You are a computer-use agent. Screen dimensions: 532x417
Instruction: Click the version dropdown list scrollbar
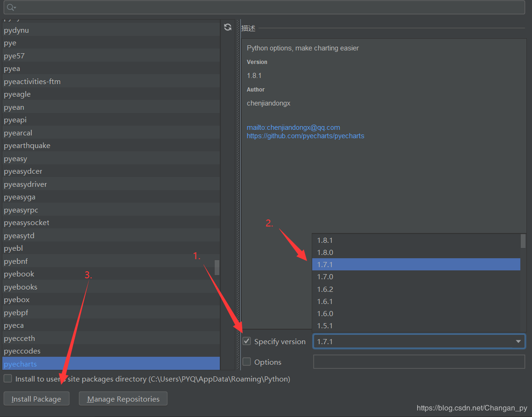click(523, 280)
